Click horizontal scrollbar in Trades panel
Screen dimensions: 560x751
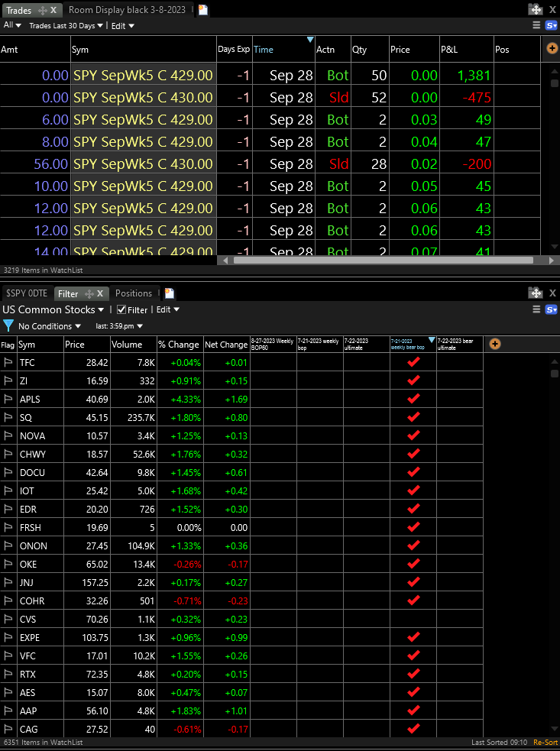click(382, 260)
